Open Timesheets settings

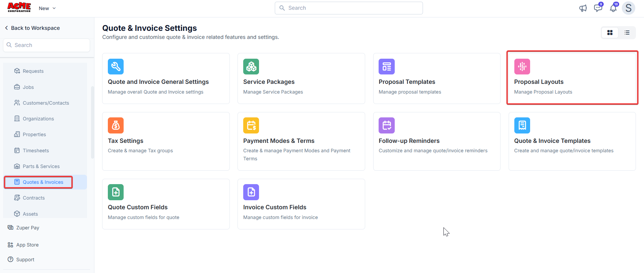coord(36,151)
